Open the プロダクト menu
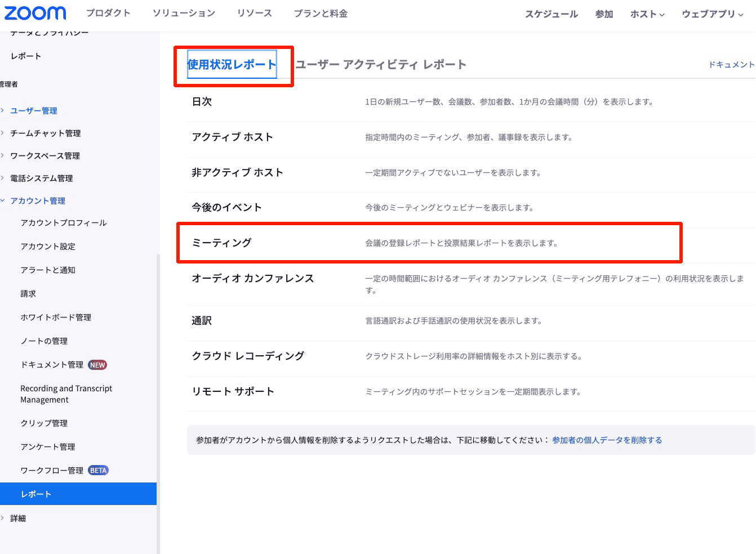Viewport: 756px width, 554px height. click(108, 13)
